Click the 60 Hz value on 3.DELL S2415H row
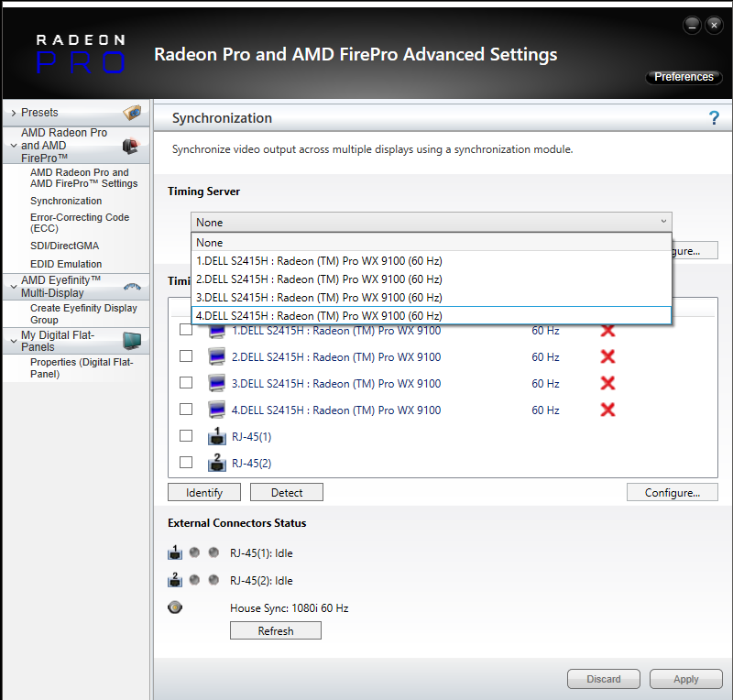This screenshot has height=700, width=733. (x=545, y=383)
